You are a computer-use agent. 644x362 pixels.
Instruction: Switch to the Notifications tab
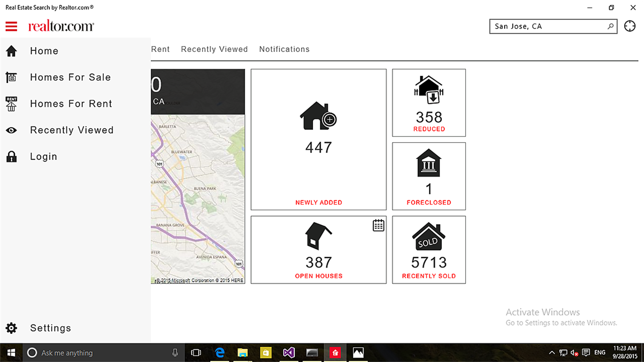tap(284, 49)
